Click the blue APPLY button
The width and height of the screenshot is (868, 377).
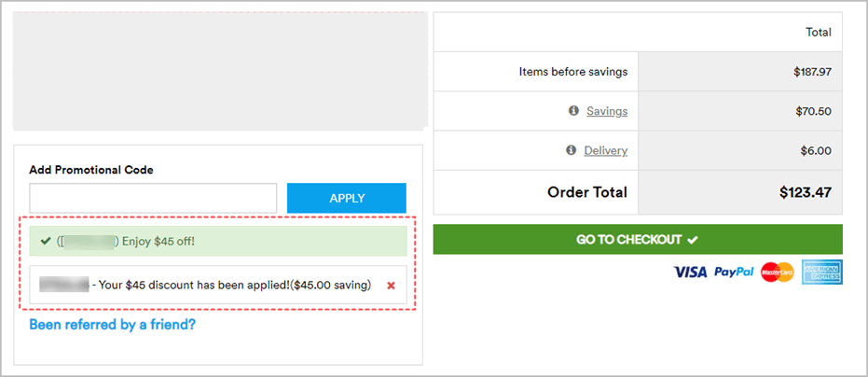pyautogui.click(x=347, y=198)
